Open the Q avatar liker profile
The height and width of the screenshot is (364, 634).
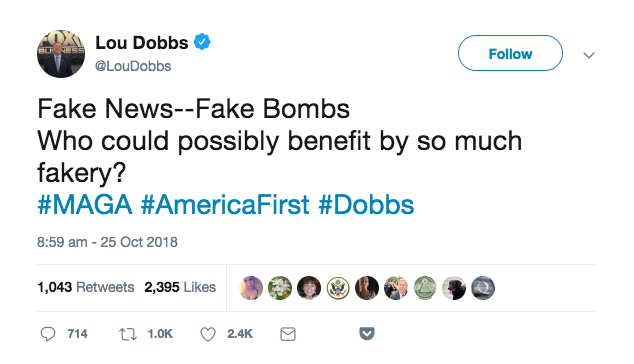(x=483, y=288)
